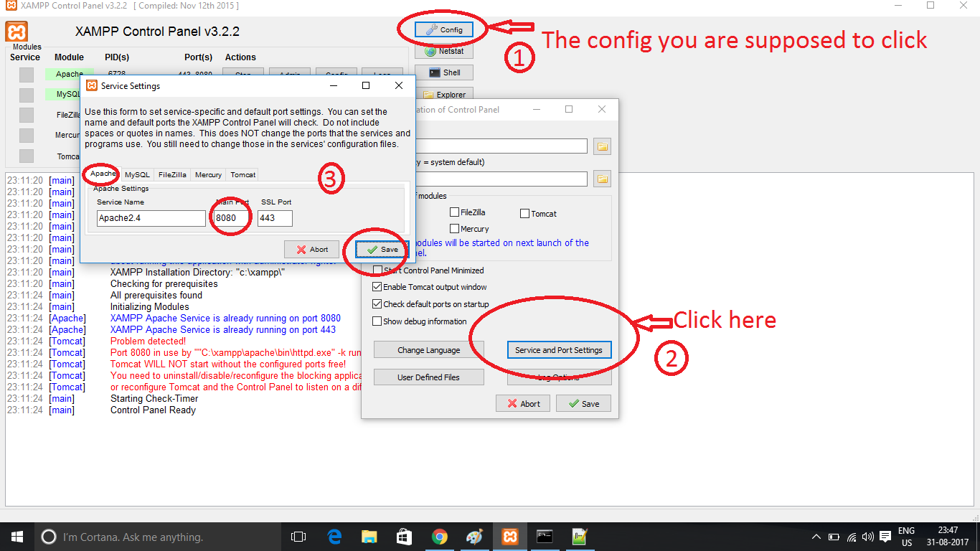
Task: Save Apache settings with the green checkmark button
Action: tap(380, 249)
